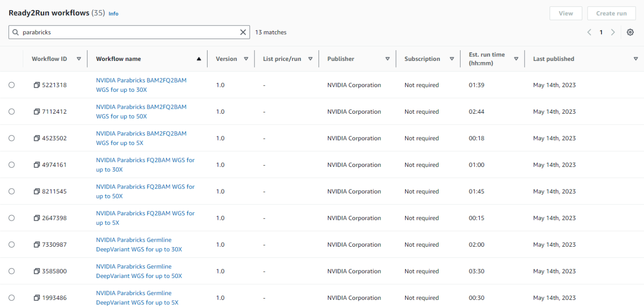644x308 pixels.
Task: Clear the parabricks search text
Action: (243, 32)
